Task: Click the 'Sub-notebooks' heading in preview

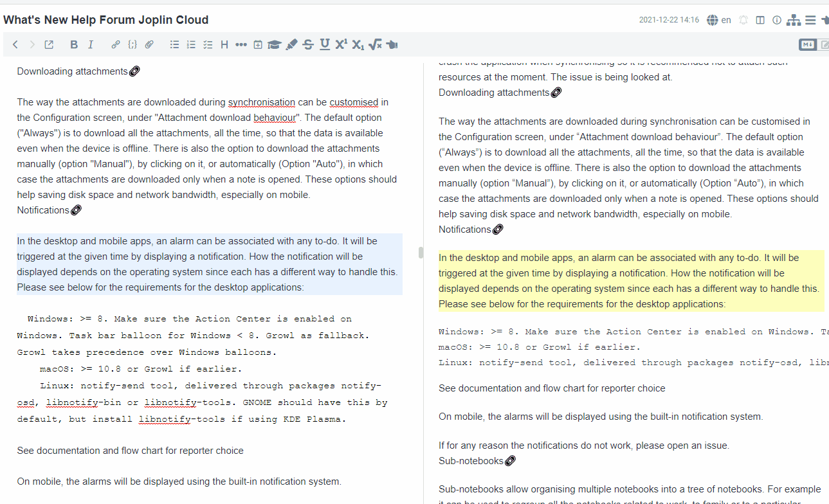Action: [x=471, y=461]
